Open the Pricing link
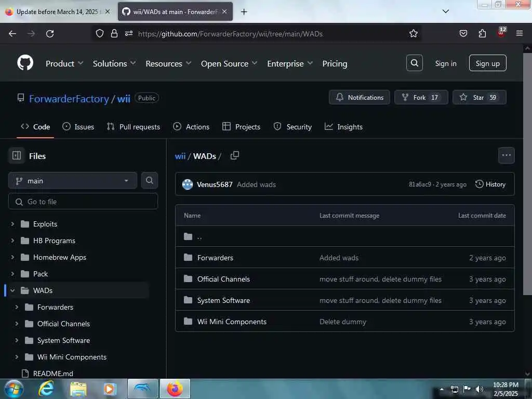The height and width of the screenshot is (399, 532). pyautogui.click(x=335, y=63)
